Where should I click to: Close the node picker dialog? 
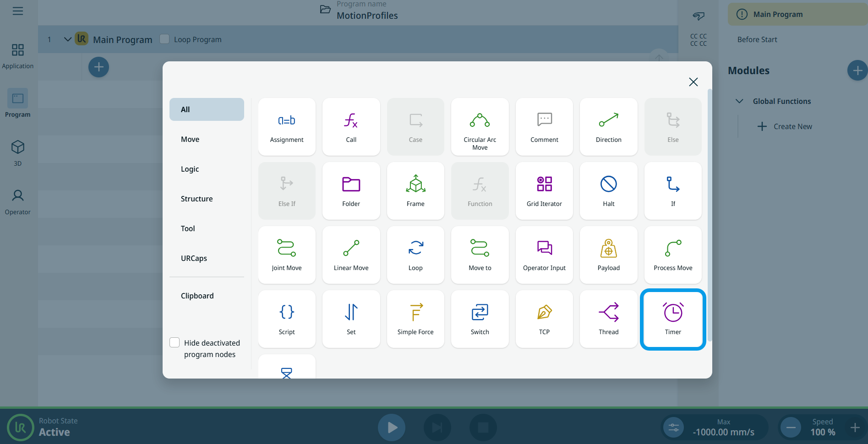pyautogui.click(x=693, y=82)
